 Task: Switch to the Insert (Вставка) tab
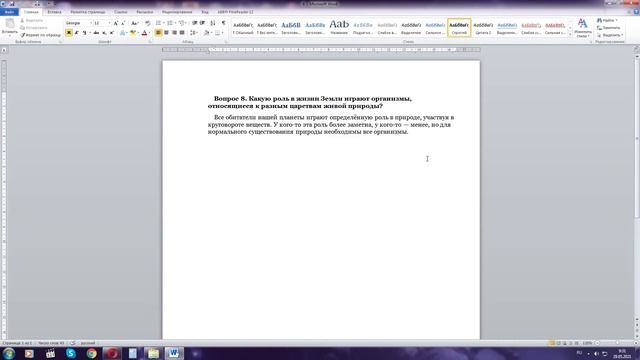[54, 12]
